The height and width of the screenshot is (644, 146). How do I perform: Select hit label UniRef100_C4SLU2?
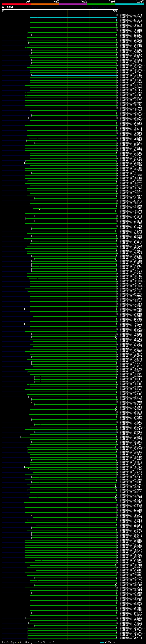131,95
